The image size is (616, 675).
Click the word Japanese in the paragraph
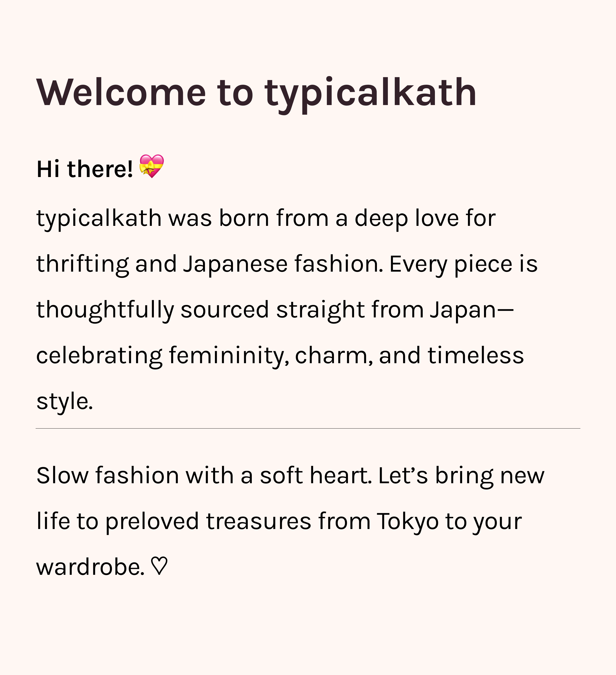[235, 265]
